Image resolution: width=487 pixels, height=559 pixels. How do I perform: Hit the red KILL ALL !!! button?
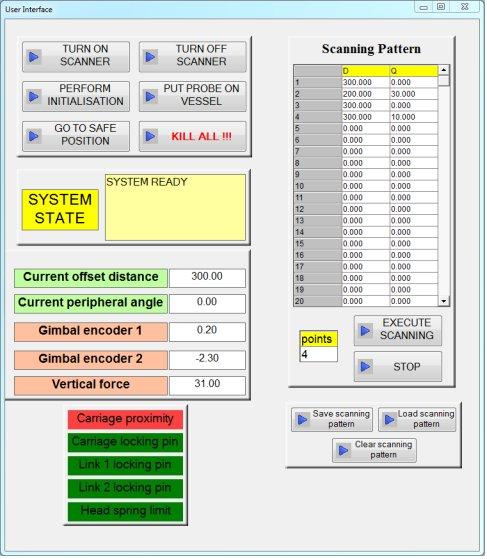(193, 136)
